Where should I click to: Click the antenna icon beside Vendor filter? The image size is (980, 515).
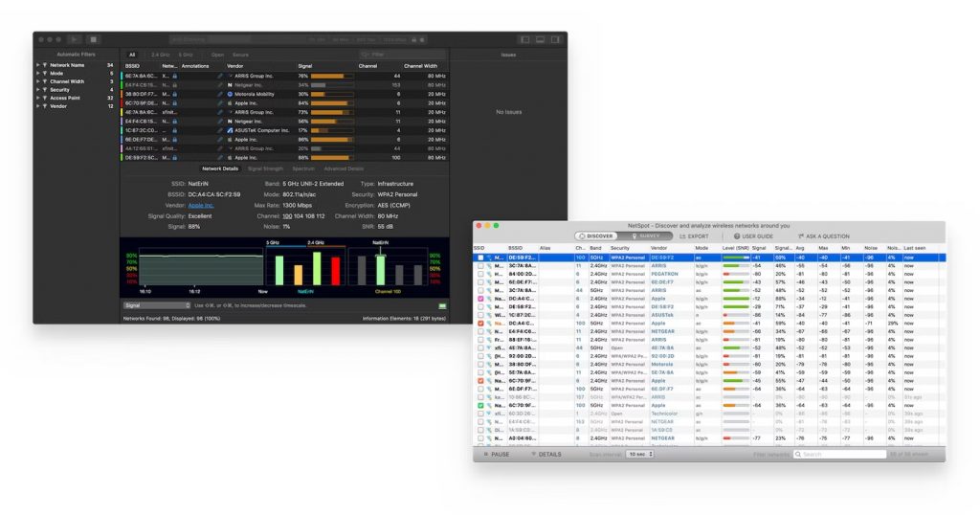[45, 106]
